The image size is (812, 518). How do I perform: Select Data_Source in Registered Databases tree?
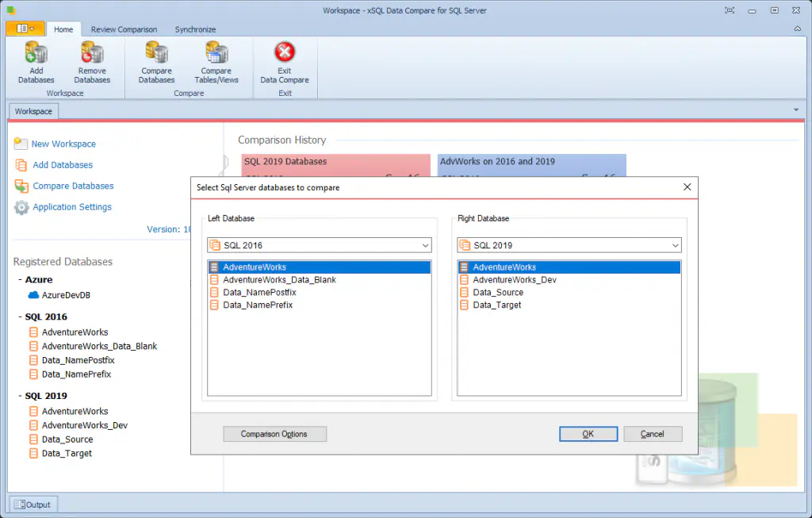pos(67,439)
